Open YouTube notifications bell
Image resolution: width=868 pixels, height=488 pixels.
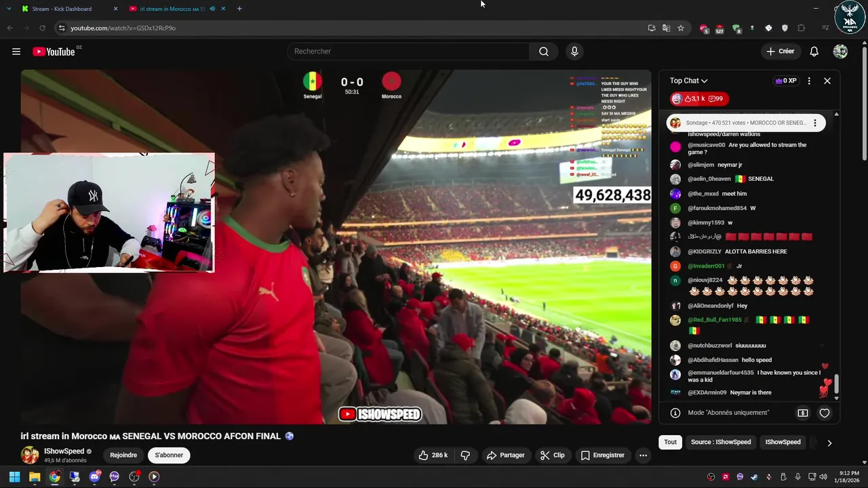click(814, 52)
